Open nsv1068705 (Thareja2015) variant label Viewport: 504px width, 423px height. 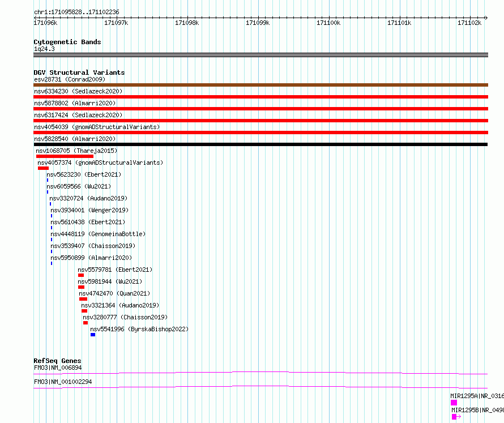[x=76, y=151]
